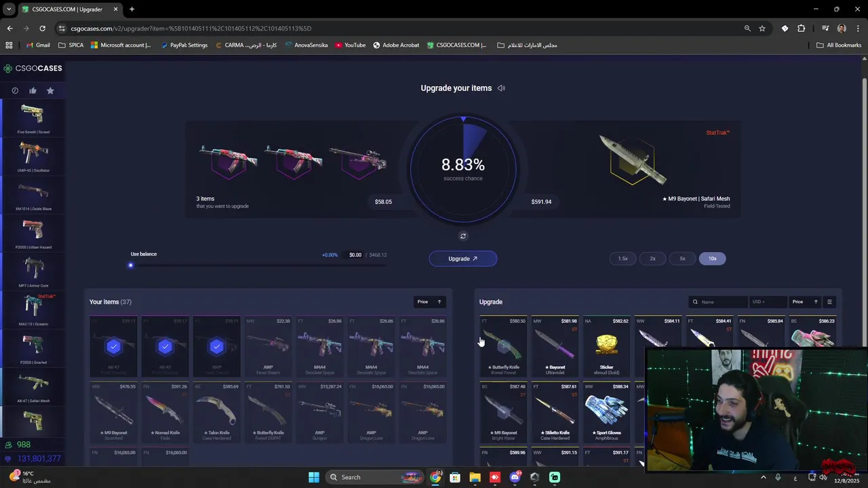The width and height of the screenshot is (868, 488).
Task: Open the CSGOCASES logo home link
Action: [33, 68]
